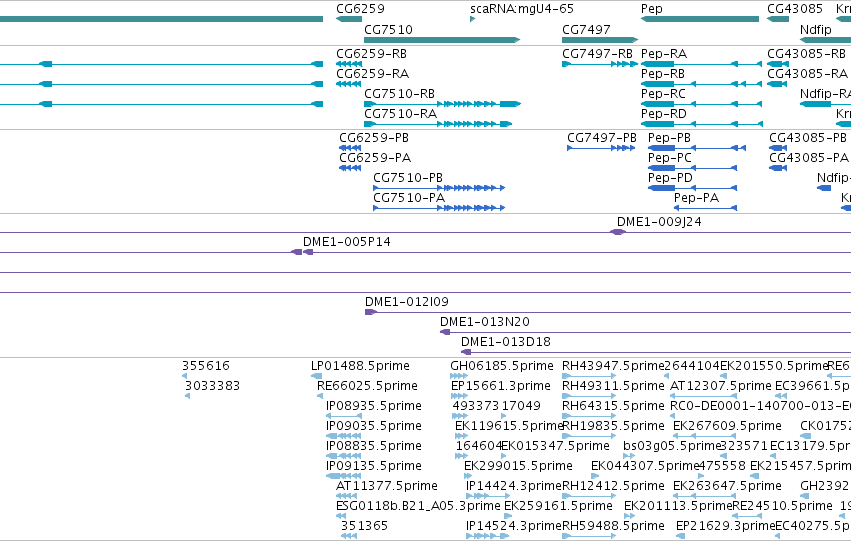Click EST label 3033383
Image resolution: width=851 pixels, height=541 pixels.
click(212, 386)
